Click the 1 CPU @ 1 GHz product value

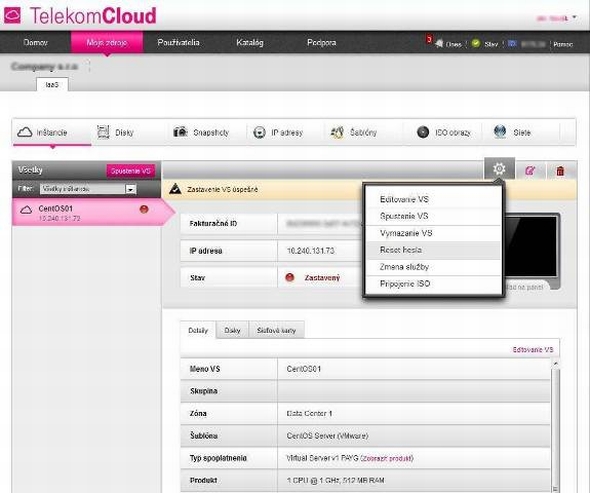[x=336, y=481]
